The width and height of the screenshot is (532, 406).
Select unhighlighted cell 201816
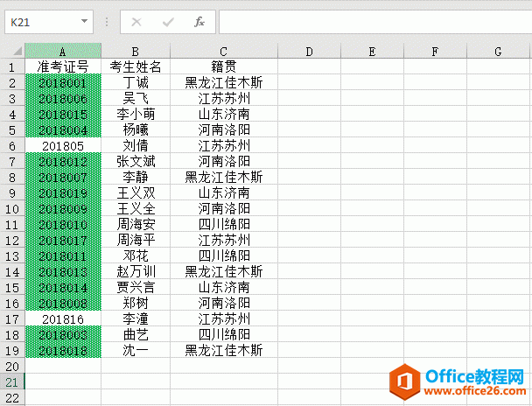(x=63, y=318)
